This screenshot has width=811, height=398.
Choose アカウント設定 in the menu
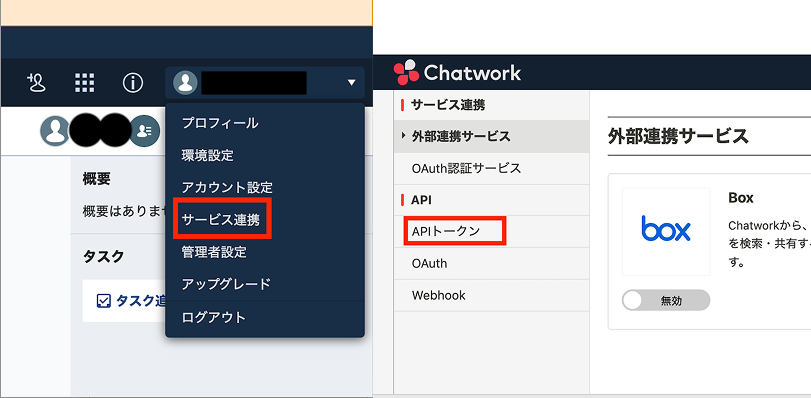(227, 187)
